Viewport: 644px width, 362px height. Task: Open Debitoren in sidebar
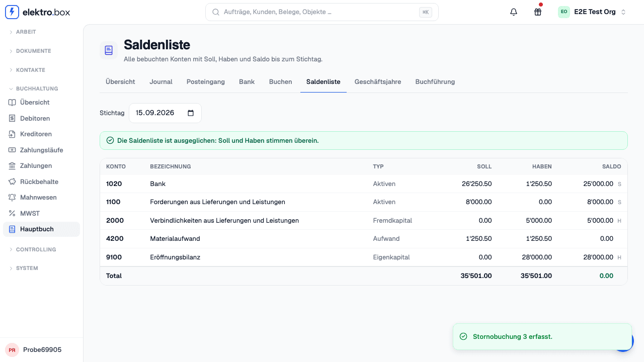click(41, 119)
